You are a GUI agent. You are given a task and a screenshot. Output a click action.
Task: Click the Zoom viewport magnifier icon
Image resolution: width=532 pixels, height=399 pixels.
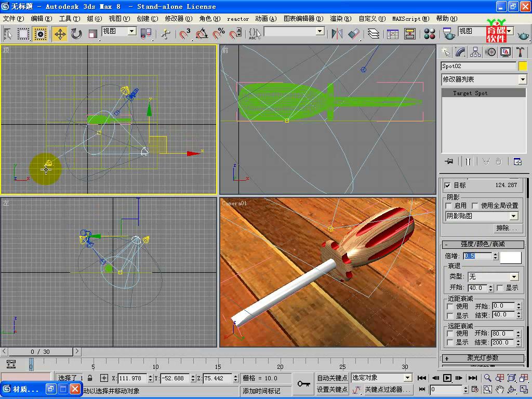pos(487,378)
